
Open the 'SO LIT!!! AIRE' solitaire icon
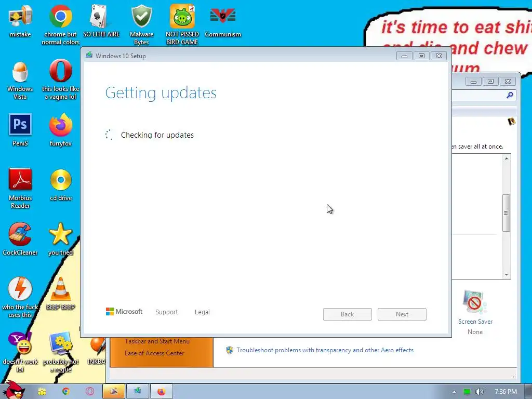pyautogui.click(x=101, y=21)
